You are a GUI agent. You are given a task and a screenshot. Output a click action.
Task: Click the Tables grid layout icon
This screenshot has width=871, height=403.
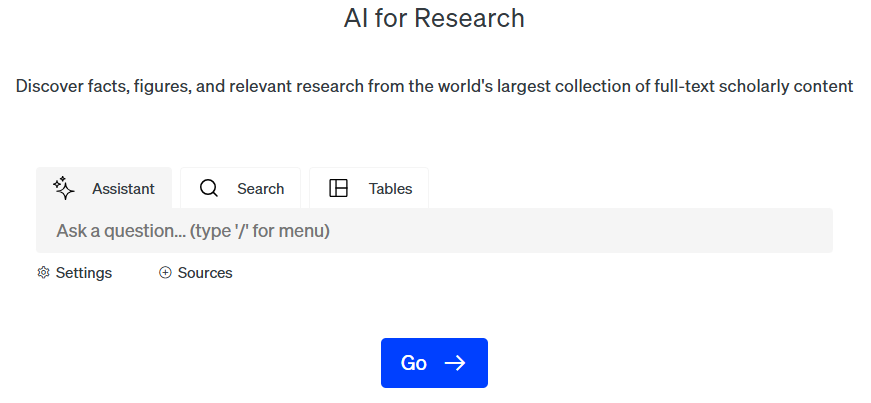(339, 188)
